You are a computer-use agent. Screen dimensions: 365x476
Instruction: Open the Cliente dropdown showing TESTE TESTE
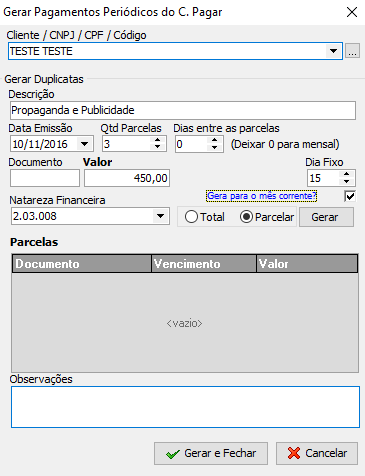coord(333,51)
